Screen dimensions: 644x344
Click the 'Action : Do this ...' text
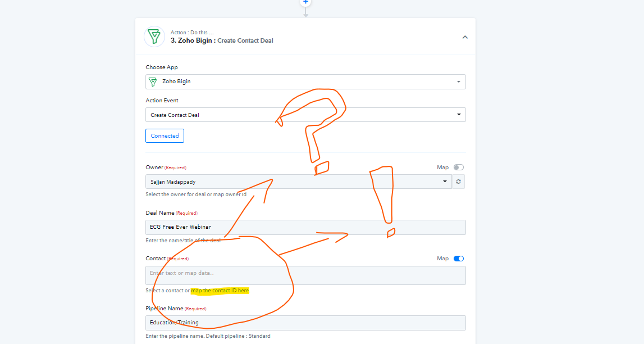192,33
